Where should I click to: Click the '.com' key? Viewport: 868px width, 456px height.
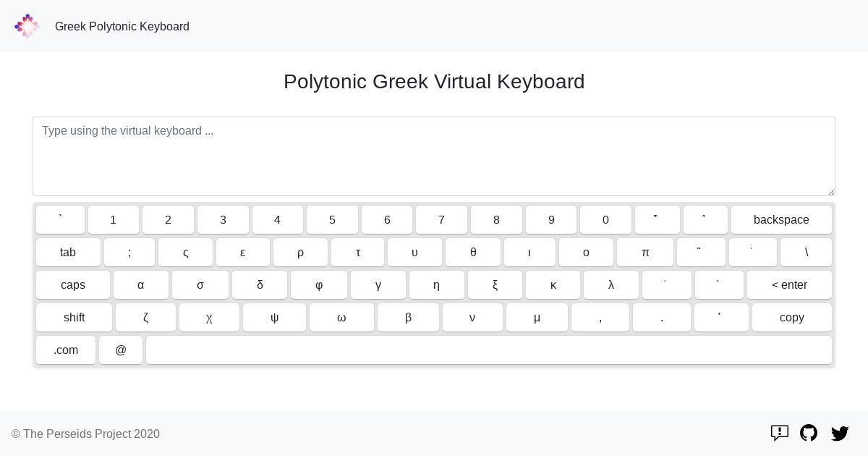tap(66, 350)
